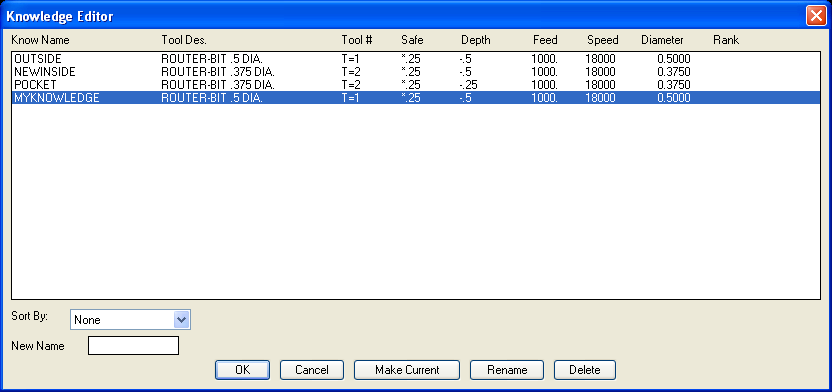Click diameter 0.5000 in MYKNOWLEDGE row
This screenshot has height=392, width=832.
[673, 98]
